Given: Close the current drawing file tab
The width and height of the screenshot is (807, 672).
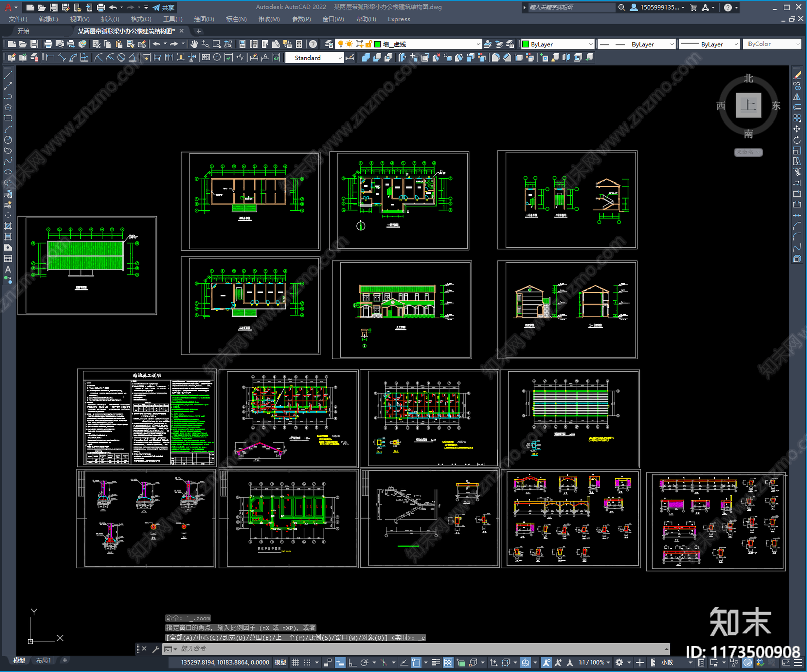Looking at the screenshot, I should (182, 31).
